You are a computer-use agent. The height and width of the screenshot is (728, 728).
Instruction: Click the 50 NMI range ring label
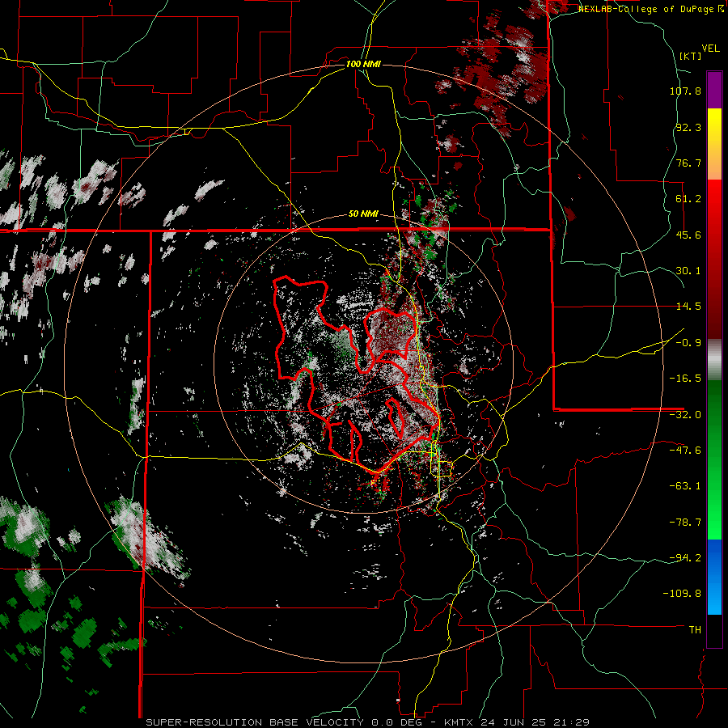click(363, 214)
